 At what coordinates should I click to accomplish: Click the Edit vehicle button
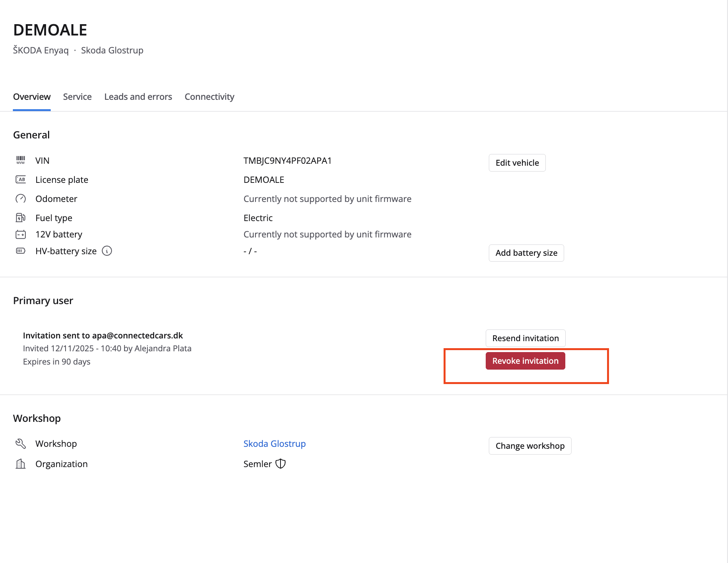point(517,163)
